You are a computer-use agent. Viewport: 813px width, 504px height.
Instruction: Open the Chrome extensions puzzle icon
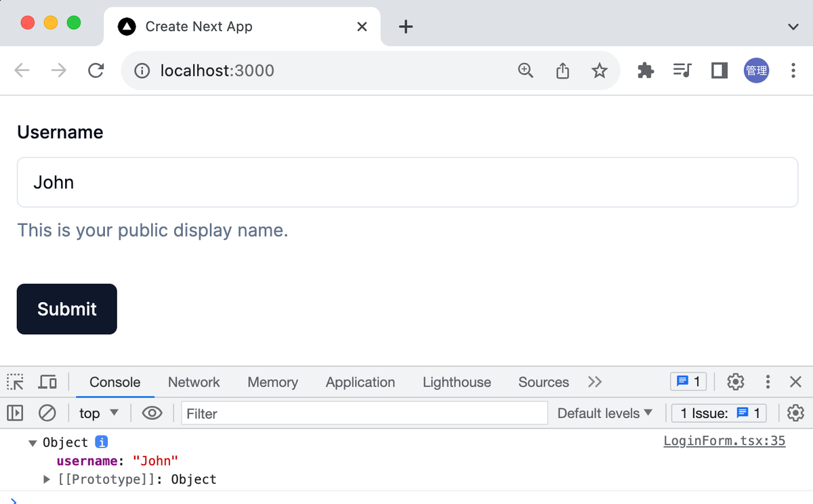[x=646, y=70]
